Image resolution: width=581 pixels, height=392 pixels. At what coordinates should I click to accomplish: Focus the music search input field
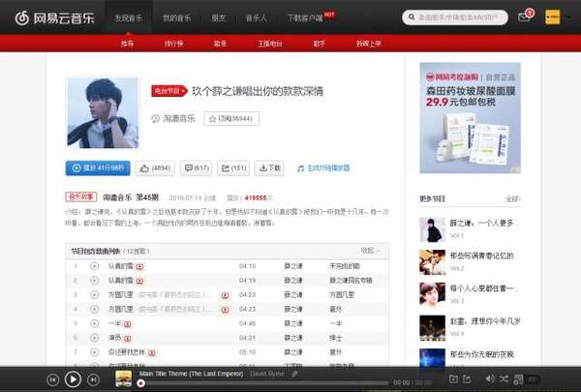pos(455,17)
